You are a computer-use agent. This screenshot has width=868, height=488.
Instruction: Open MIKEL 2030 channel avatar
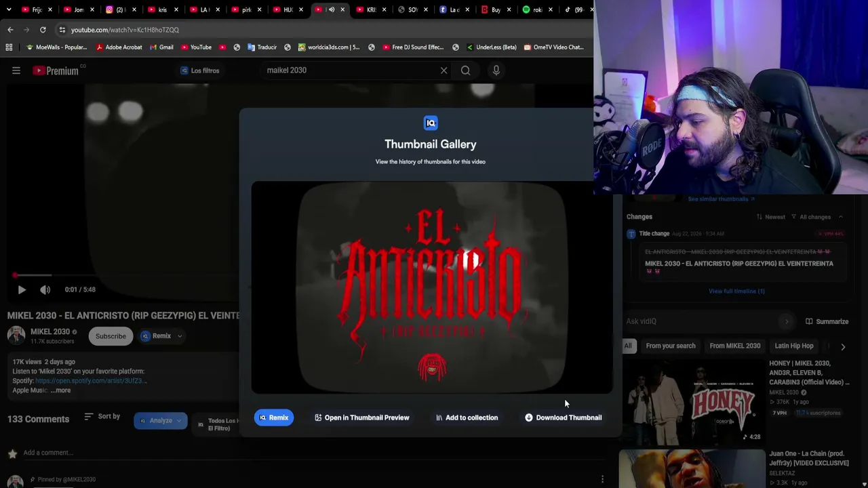[16, 335]
